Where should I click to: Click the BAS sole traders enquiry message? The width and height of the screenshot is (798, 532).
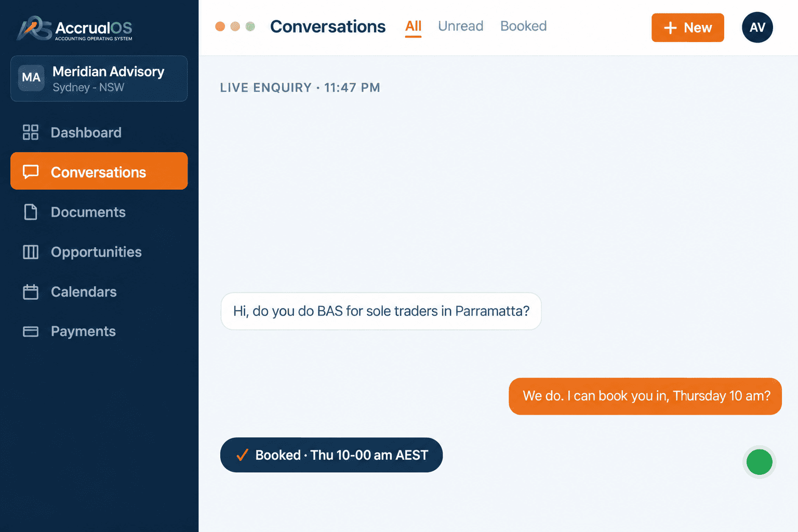tap(381, 311)
